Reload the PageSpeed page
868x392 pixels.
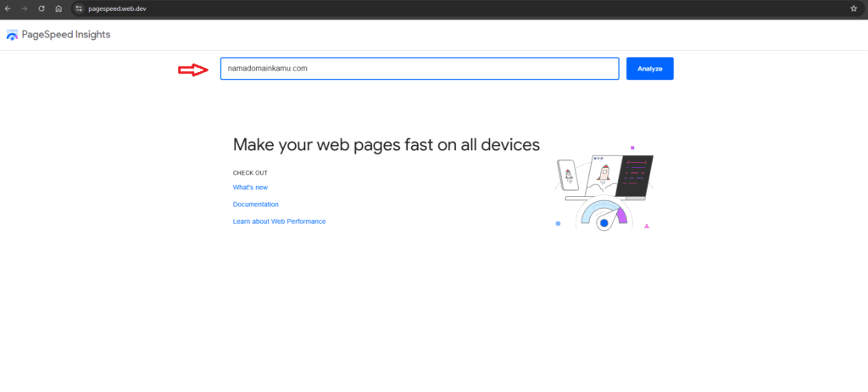(40, 8)
